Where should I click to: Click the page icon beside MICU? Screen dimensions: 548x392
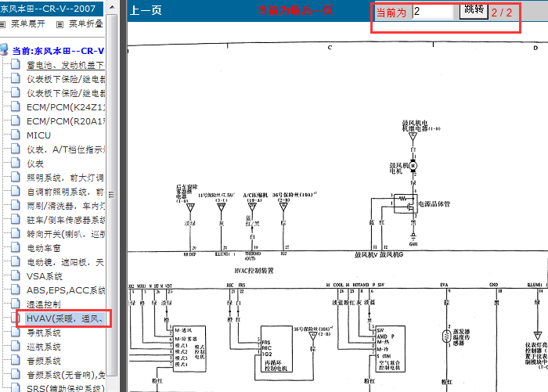tap(16, 135)
